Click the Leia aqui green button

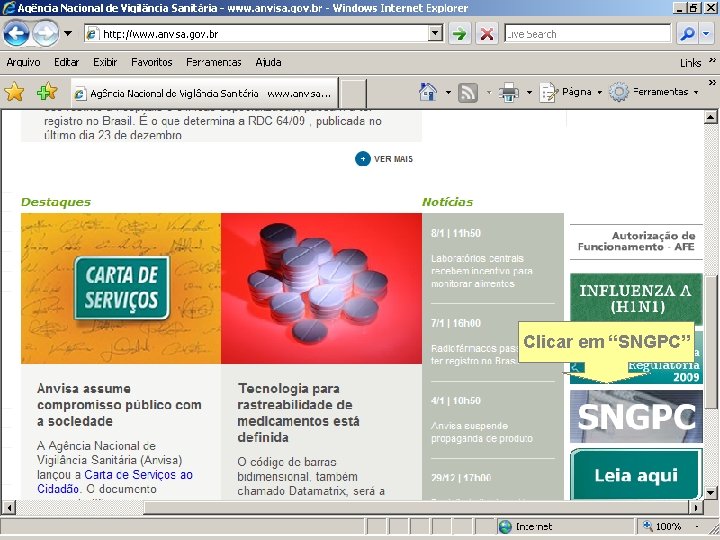coord(636,475)
